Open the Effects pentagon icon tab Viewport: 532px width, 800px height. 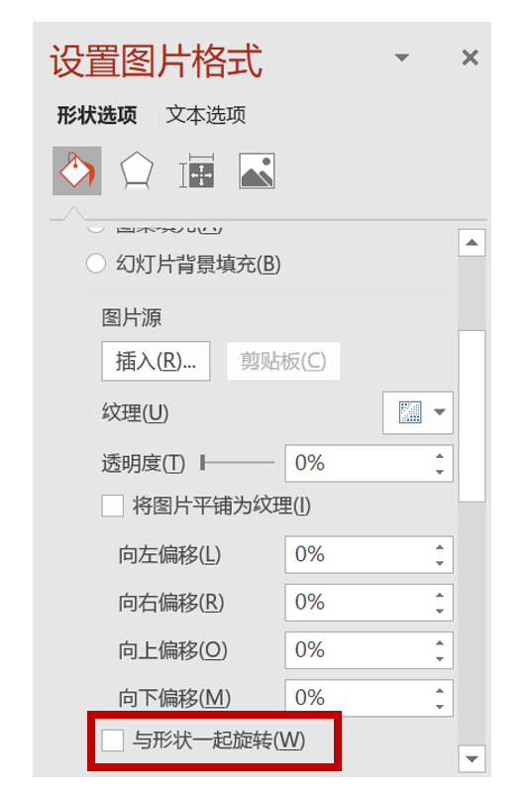pyautogui.click(x=136, y=171)
